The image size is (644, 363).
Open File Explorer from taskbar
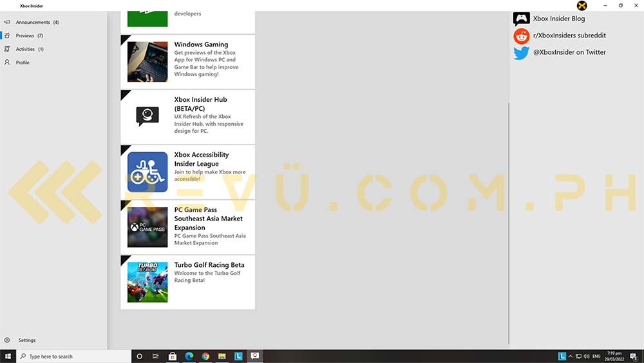click(x=222, y=356)
